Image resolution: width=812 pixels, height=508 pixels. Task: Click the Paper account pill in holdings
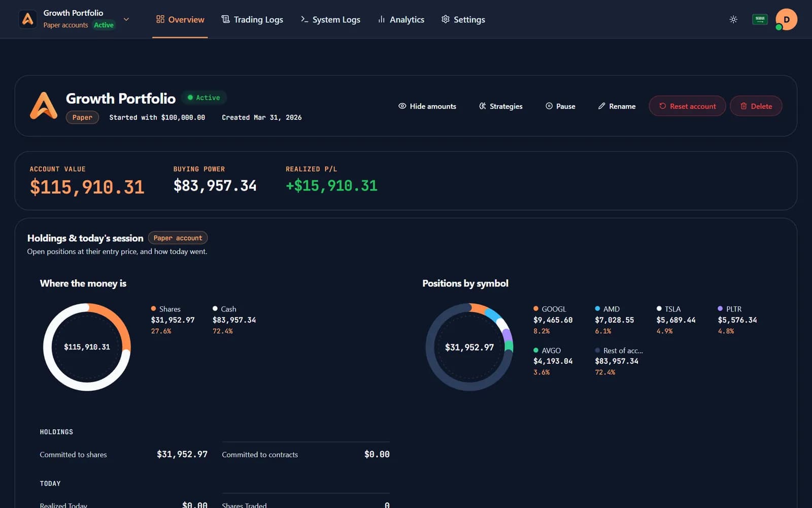coord(178,238)
